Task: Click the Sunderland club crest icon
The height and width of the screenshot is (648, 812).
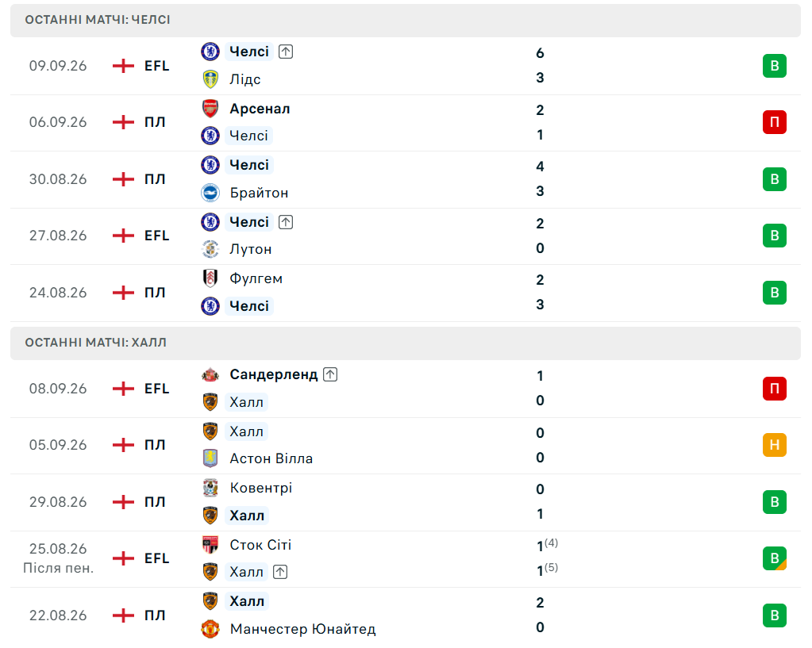Action: (x=210, y=374)
